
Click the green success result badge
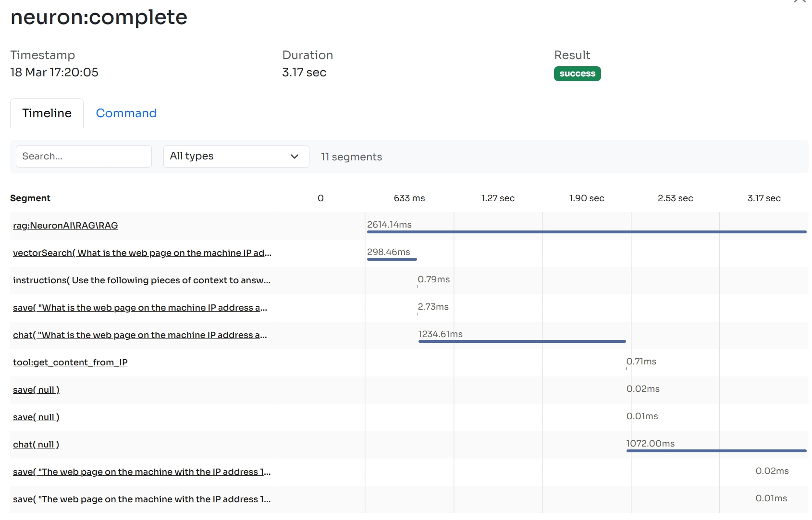coord(577,74)
